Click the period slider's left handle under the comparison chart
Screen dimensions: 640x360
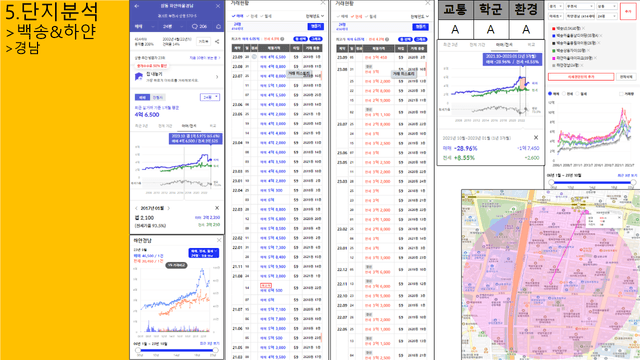(551, 182)
